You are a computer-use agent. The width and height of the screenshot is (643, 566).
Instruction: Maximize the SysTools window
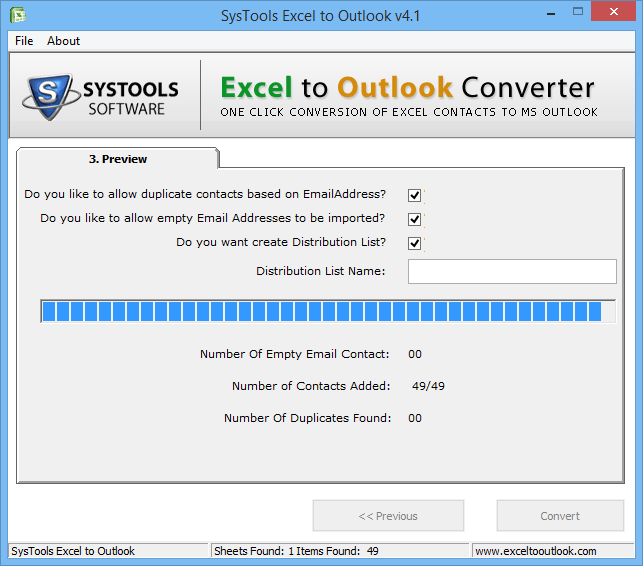point(578,11)
